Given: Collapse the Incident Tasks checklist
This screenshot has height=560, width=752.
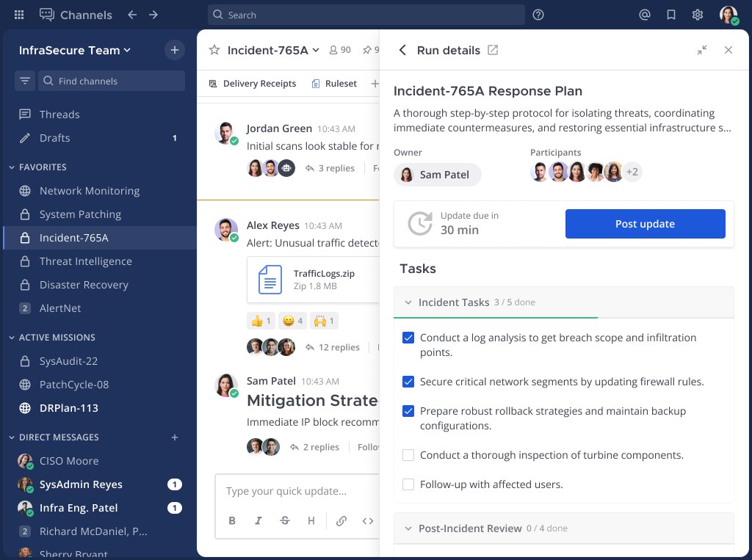Looking at the screenshot, I should pyautogui.click(x=408, y=302).
